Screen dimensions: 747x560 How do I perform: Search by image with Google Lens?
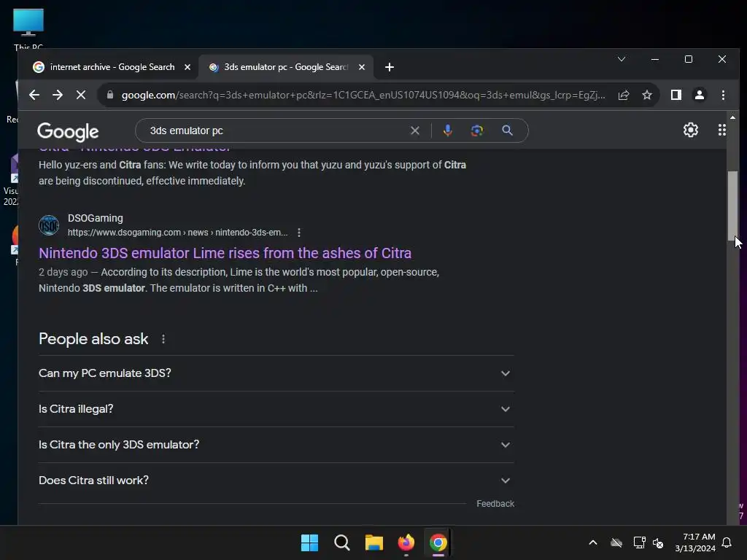coord(477,131)
